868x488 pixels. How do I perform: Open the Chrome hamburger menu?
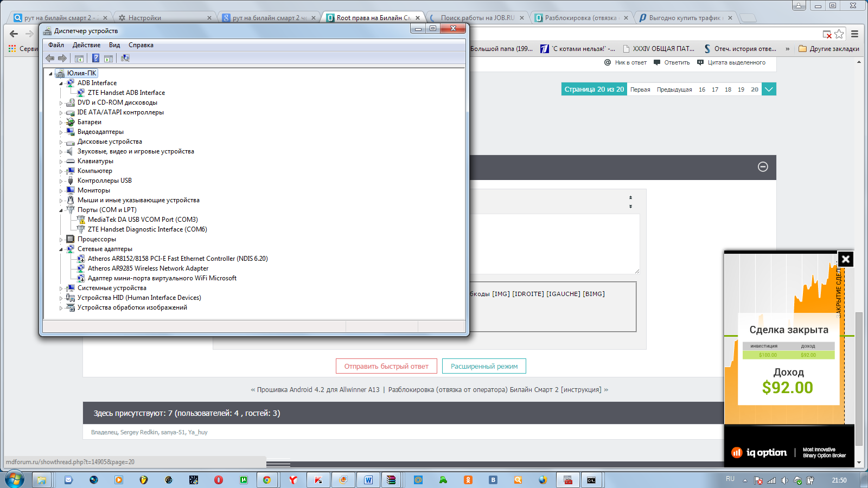pos(854,34)
